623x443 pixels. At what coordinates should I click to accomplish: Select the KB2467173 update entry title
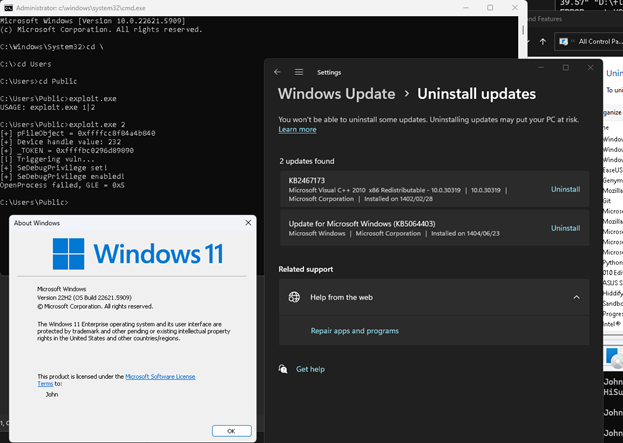point(307,180)
